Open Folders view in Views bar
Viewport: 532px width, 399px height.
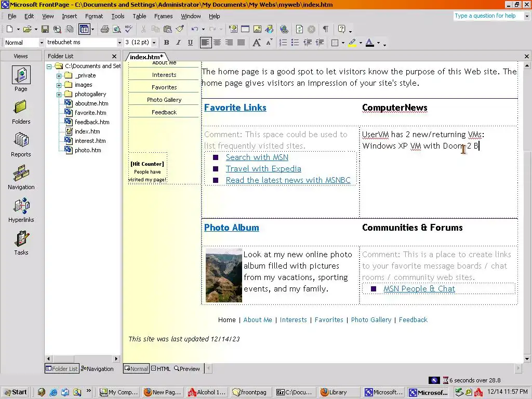[x=21, y=112]
